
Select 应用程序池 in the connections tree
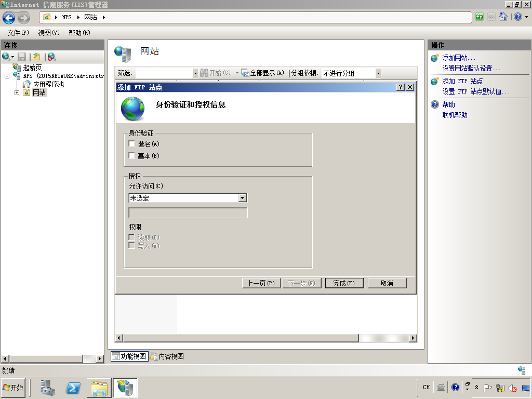tap(48, 84)
